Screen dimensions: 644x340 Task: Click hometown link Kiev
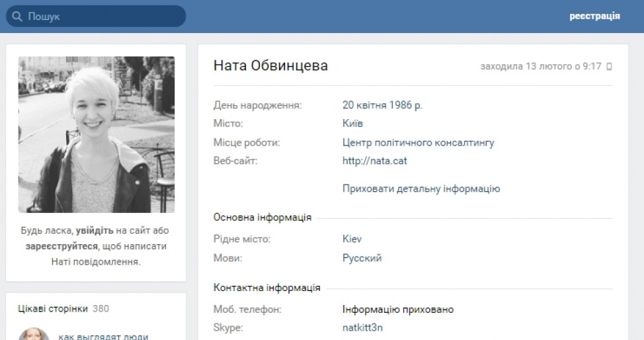tap(352, 239)
